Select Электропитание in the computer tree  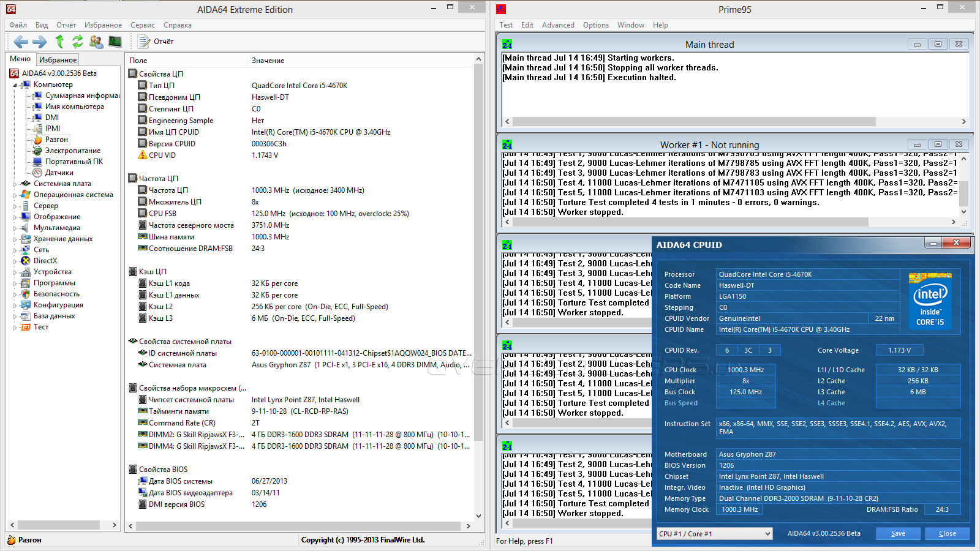(72, 151)
